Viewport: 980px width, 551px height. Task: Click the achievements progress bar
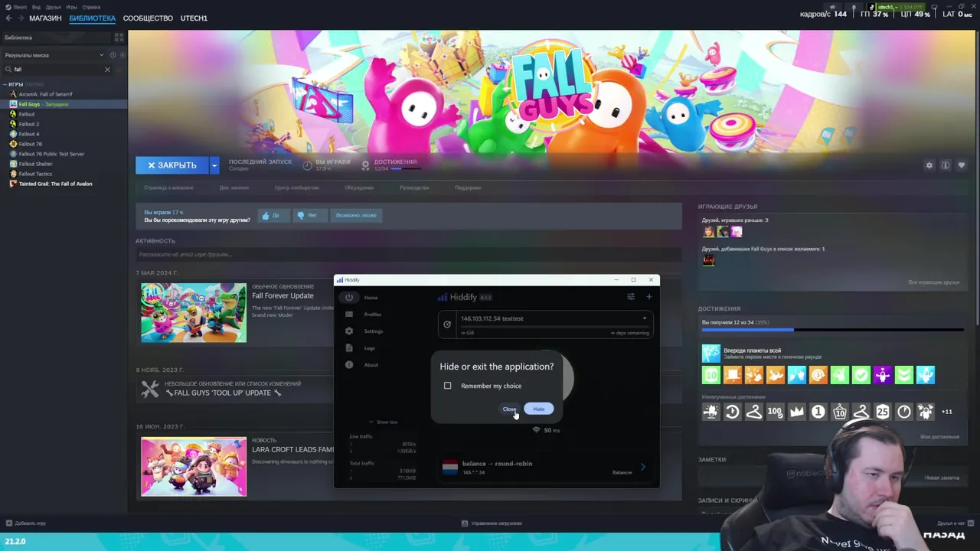coord(832,331)
